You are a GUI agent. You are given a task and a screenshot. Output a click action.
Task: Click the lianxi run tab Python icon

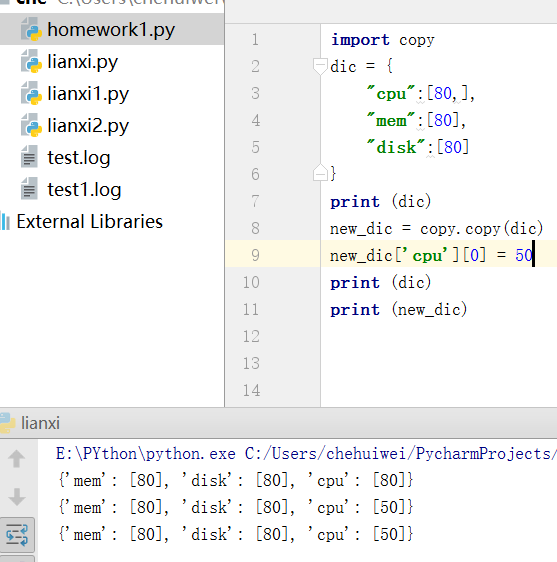(7, 423)
